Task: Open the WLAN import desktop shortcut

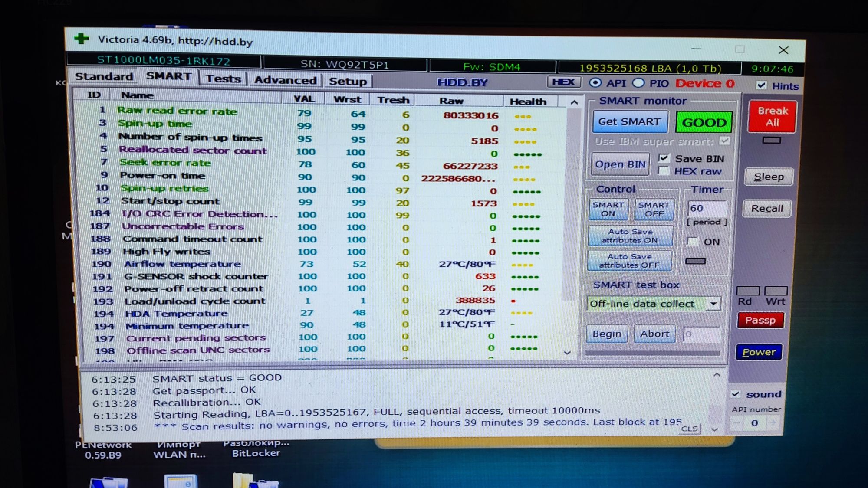Action: [x=179, y=449]
